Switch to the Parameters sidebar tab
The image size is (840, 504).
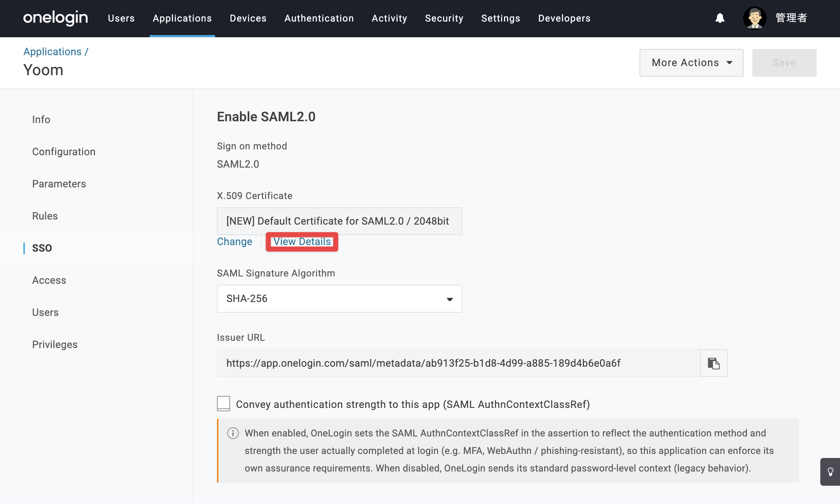pyautogui.click(x=59, y=184)
